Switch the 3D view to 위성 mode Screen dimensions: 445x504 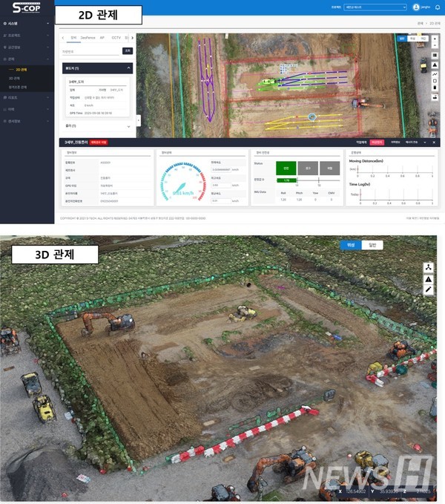tap(350, 245)
